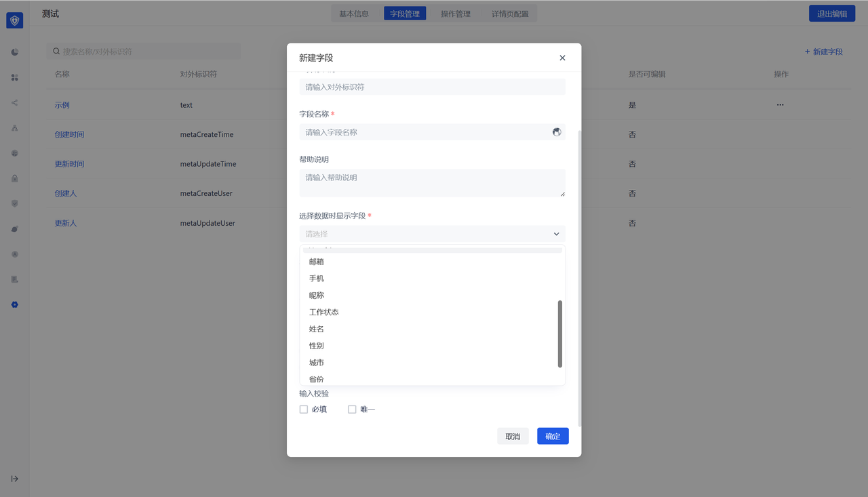Go to the 基本信息 tab
Viewport: 868px width, 497px height.
click(x=354, y=14)
